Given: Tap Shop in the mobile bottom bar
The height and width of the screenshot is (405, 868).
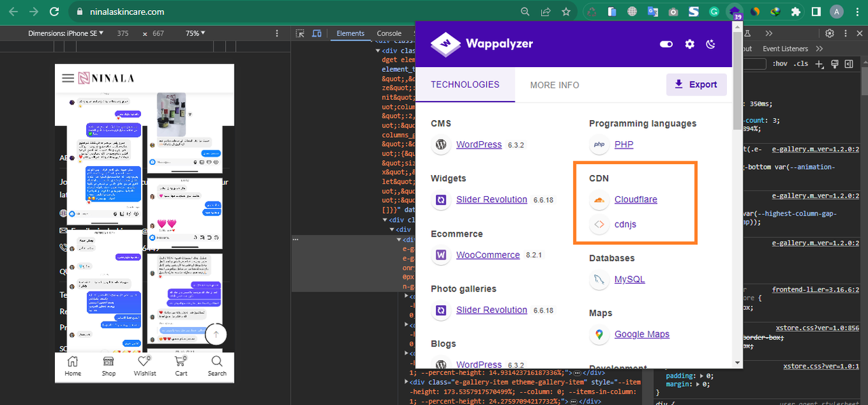Looking at the screenshot, I should [x=108, y=366].
